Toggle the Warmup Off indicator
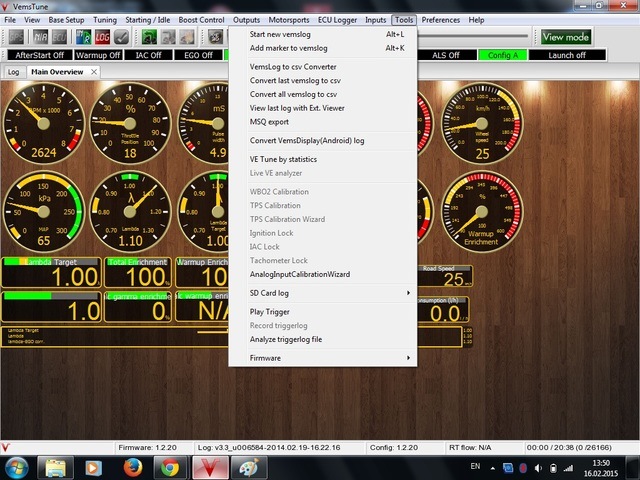The height and width of the screenshot is (480, 640). coord(98,55)
